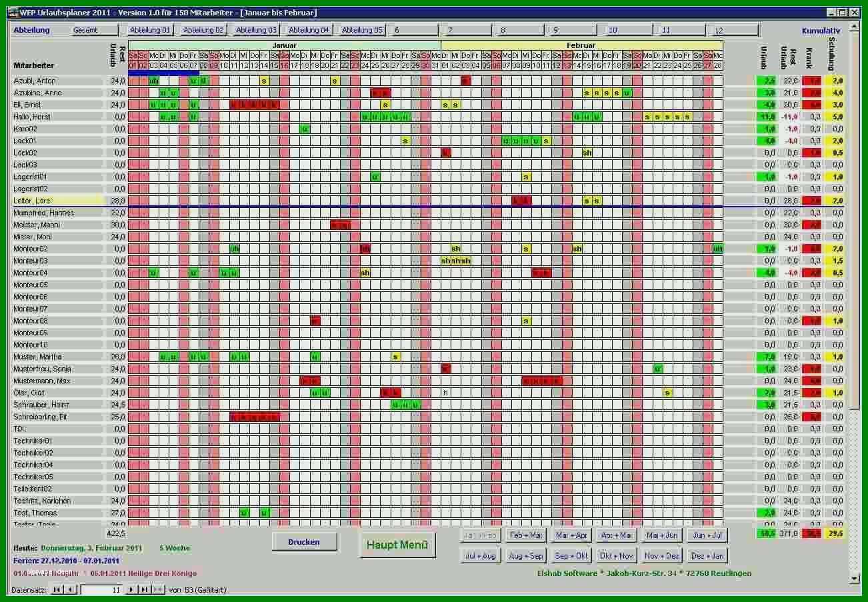Click the yellow Schulung total 29,5

click(835, 533)
